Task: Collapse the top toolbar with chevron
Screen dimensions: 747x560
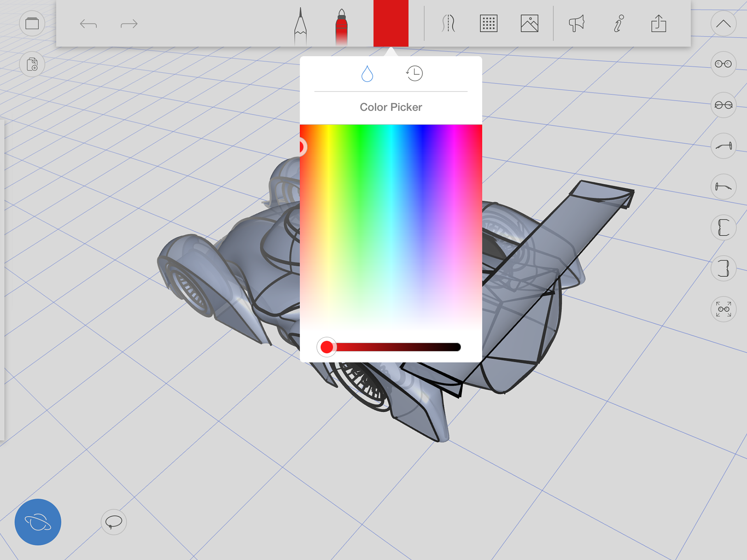Action: (x=723, y=24)
